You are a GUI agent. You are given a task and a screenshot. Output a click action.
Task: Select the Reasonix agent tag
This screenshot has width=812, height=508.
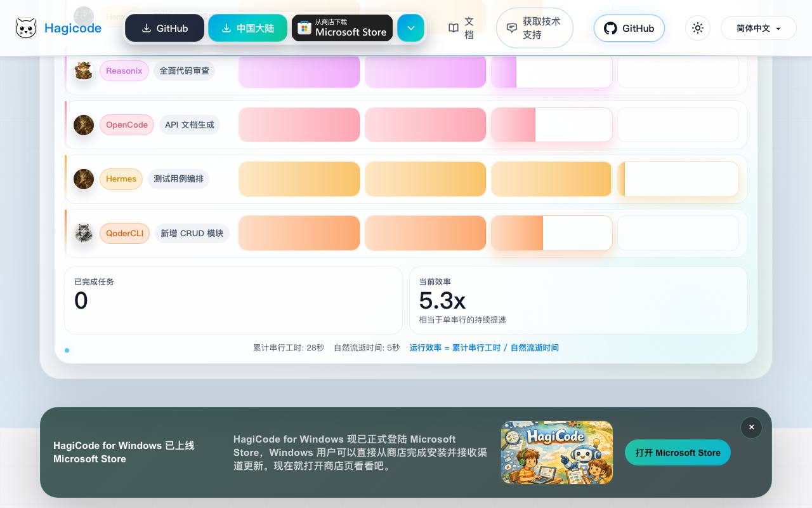click(124, 70)
